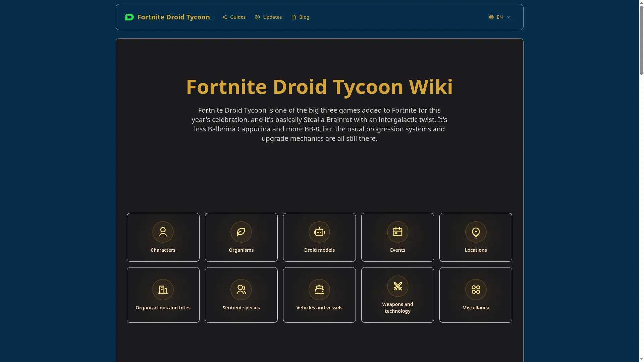
Task: Click the crossed swords weapons icon
Action: pyautogui.click(x=398, y=286)
